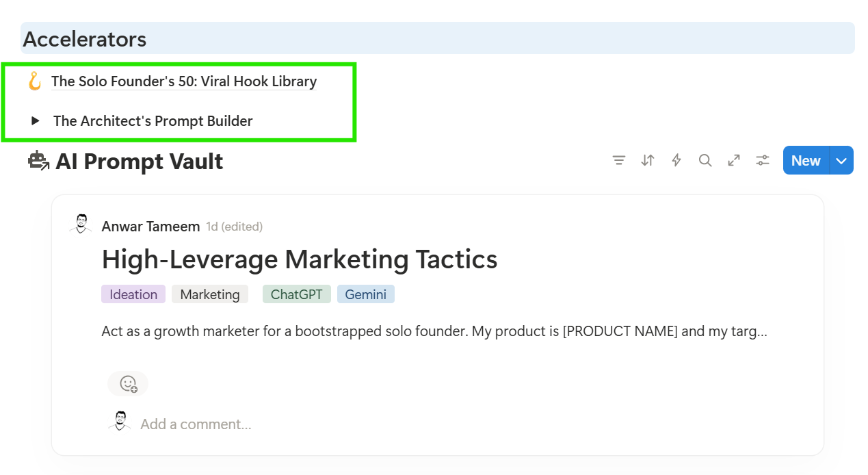Open the view settings sliders icon

pyautogui.click(x=763, y=161)
